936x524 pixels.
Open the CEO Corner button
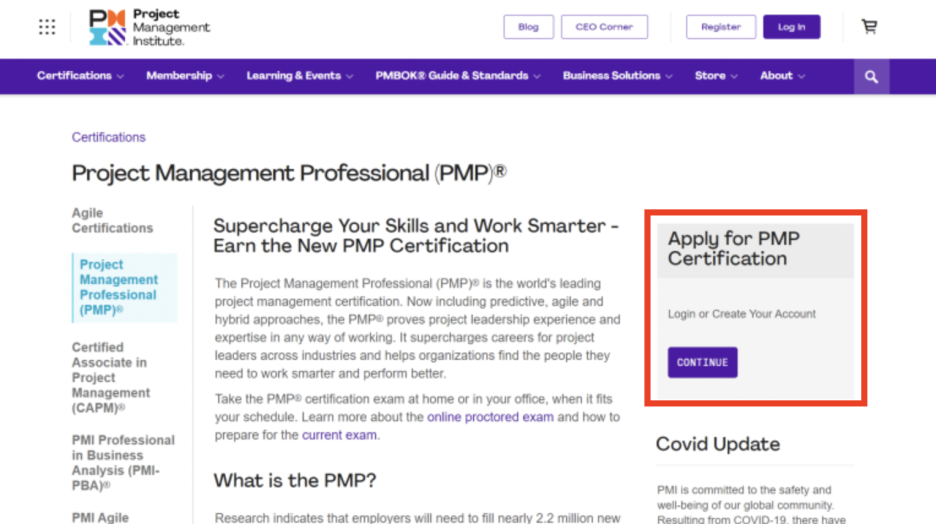pos(604,27)
